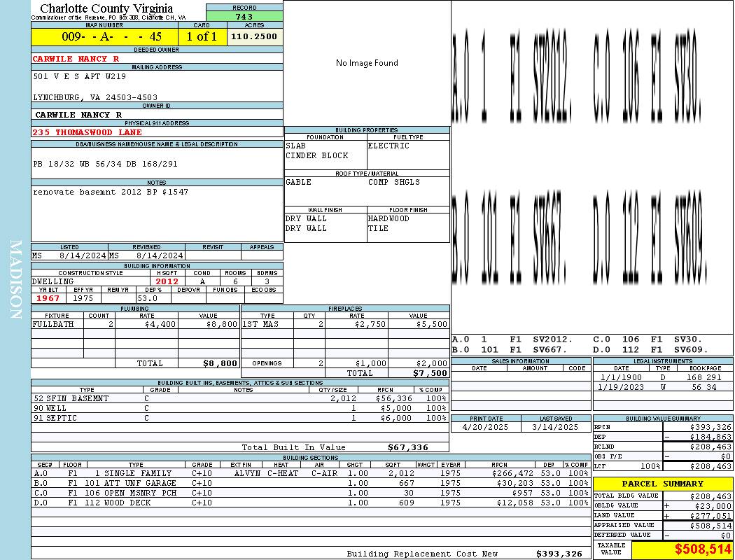Screen dimensions: 735x560
Task: Click sketch legend line A.0 1 F1 SV2012.
Action: point(512,339)
